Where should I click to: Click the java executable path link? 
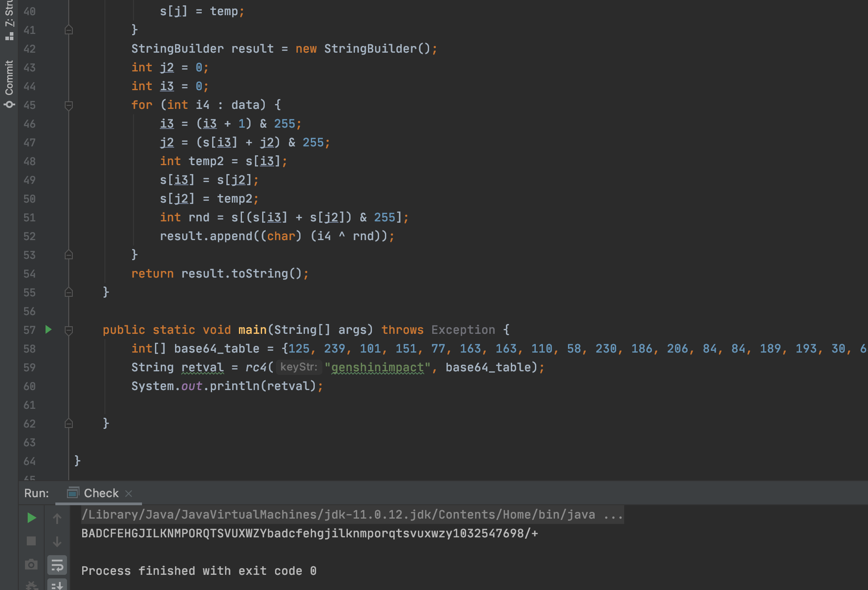pyautogui.click(x=338, y=515)
